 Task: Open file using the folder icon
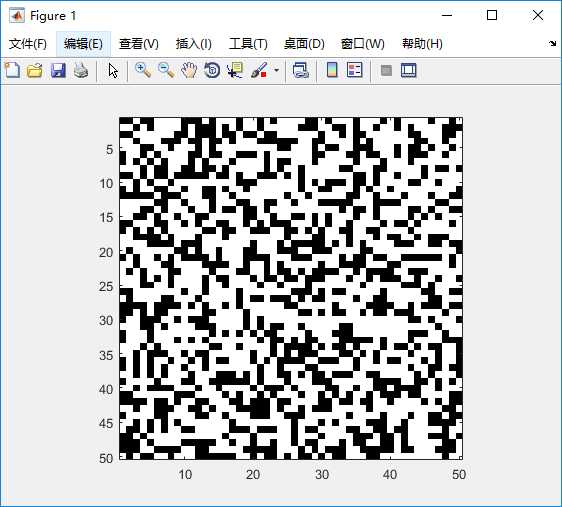click(x=35, y=70)
